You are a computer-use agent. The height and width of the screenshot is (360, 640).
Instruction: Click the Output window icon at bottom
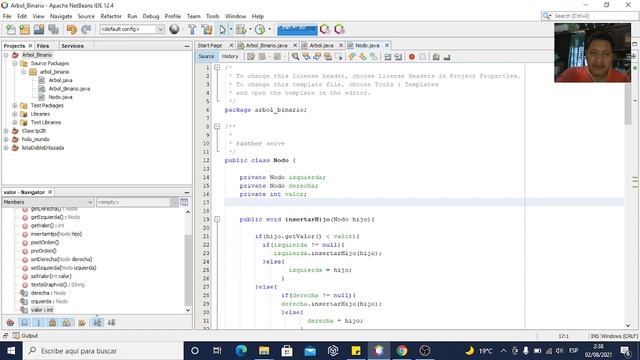16,336
